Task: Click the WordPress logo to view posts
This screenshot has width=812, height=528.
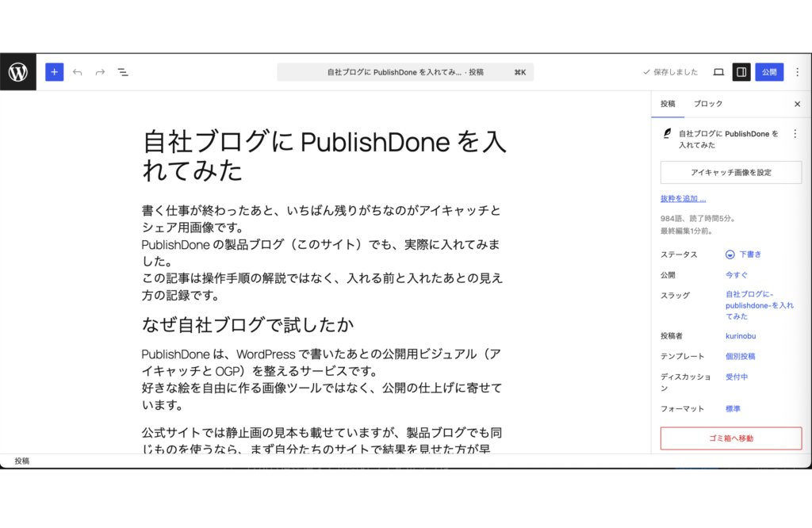Action: (18, 72)
